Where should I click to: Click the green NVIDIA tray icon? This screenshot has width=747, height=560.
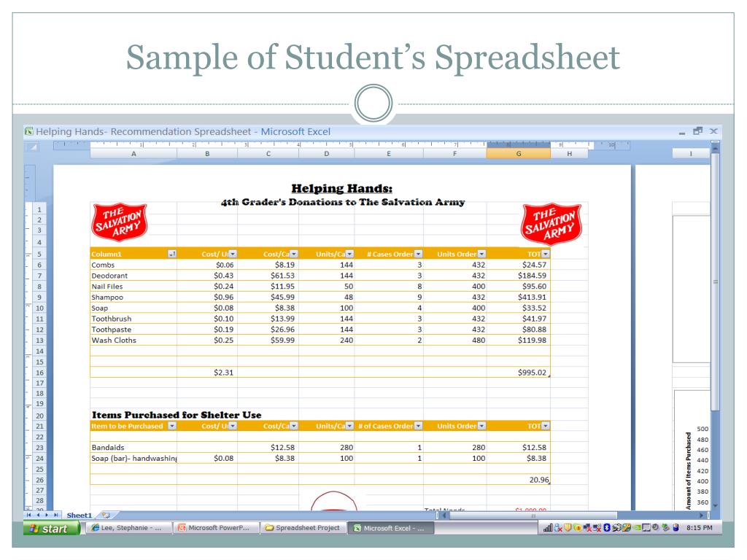click(x=636, y=528)
